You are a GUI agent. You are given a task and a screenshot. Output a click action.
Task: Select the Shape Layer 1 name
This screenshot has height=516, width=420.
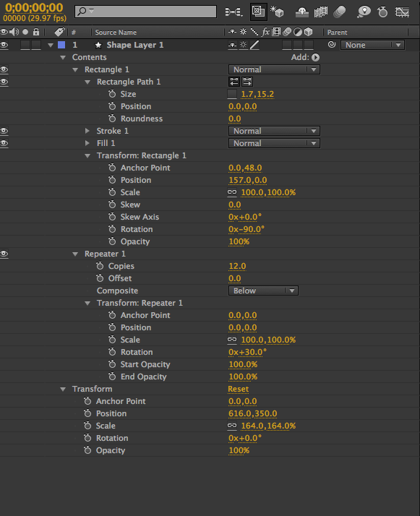point(135,45)
